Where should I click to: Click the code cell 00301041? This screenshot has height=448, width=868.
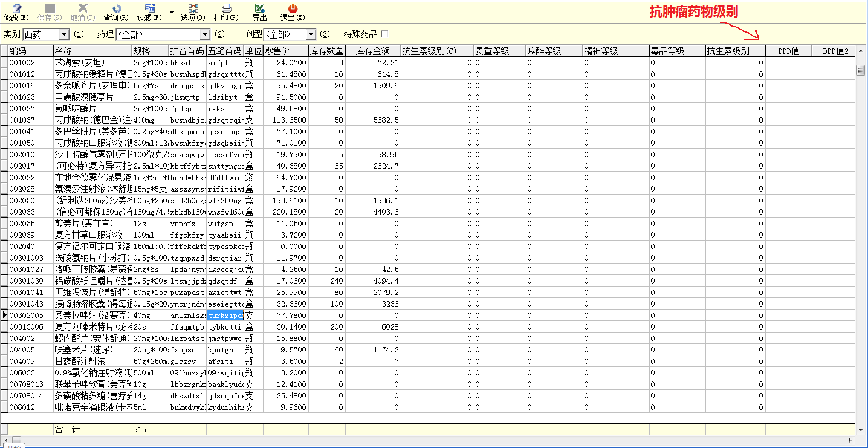click(31, 293)
